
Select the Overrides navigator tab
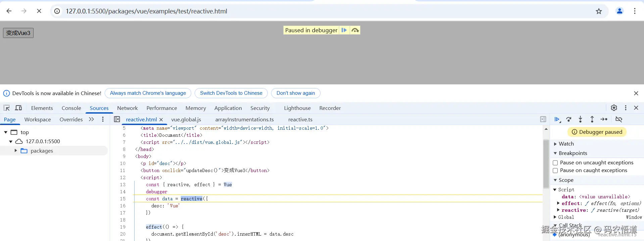[x=71, y=119]
